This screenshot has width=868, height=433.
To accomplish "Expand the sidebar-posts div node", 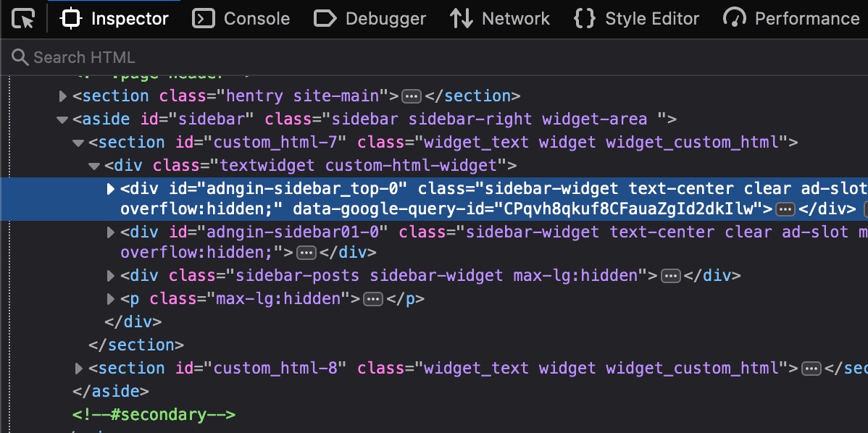I will (111, 276).
